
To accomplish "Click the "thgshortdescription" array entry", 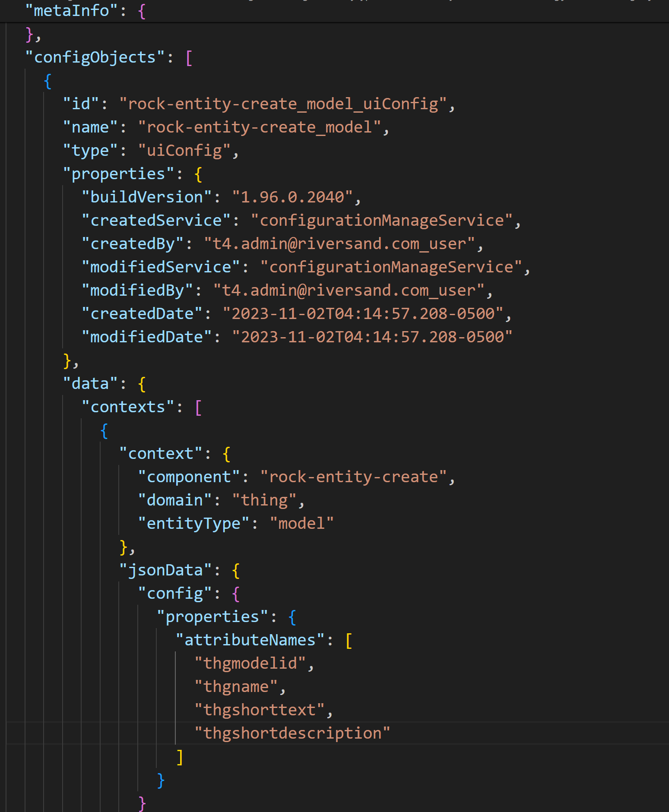I will pyautogui.click(x=292, y=733).
